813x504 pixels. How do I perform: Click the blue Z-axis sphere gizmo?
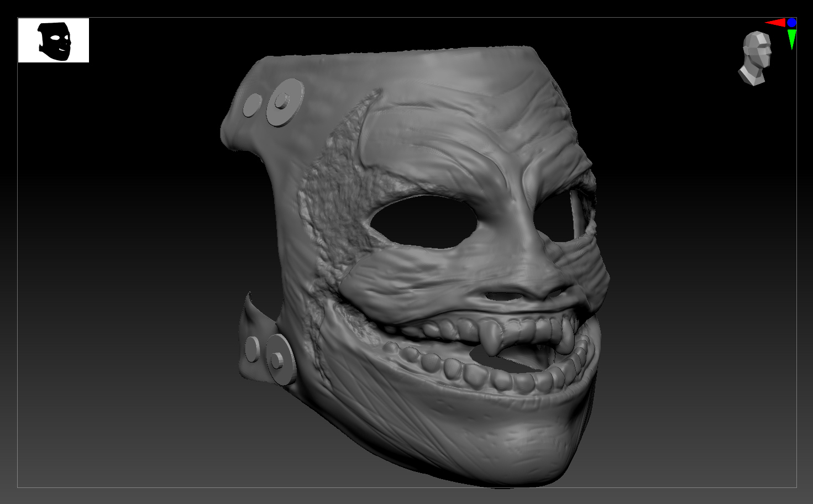pyautogui.click(x=792, y=23)
